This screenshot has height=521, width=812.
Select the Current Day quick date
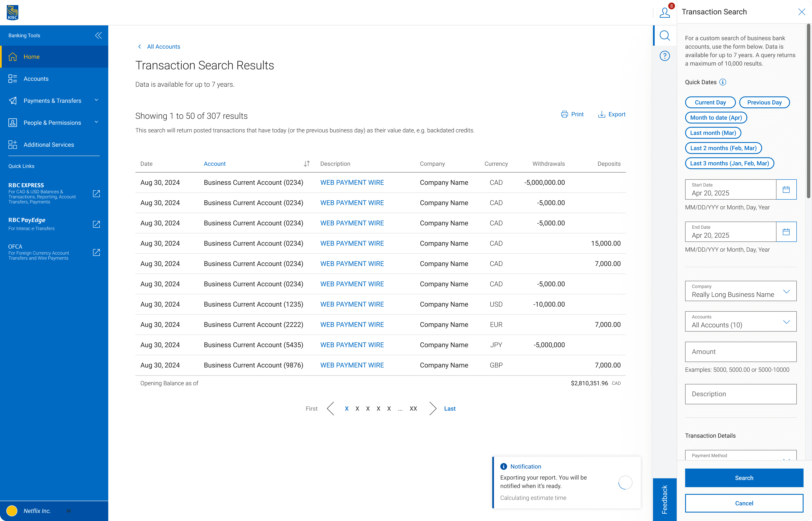(x=710, y=103)
